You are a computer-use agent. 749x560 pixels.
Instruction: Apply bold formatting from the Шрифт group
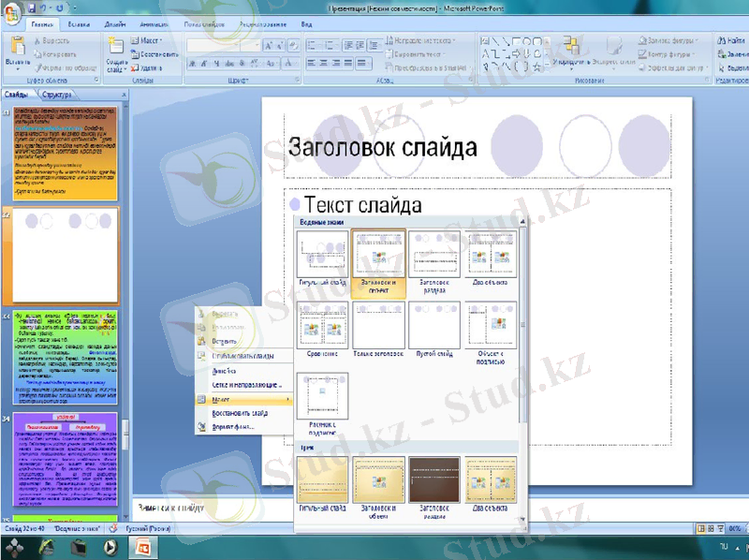click(x=191, y=62)
